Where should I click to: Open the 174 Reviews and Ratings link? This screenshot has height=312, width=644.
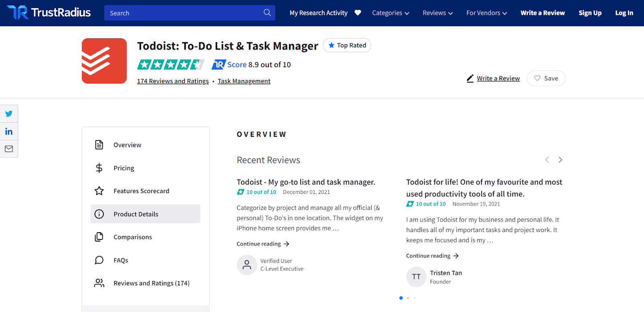tap(173, 81)
